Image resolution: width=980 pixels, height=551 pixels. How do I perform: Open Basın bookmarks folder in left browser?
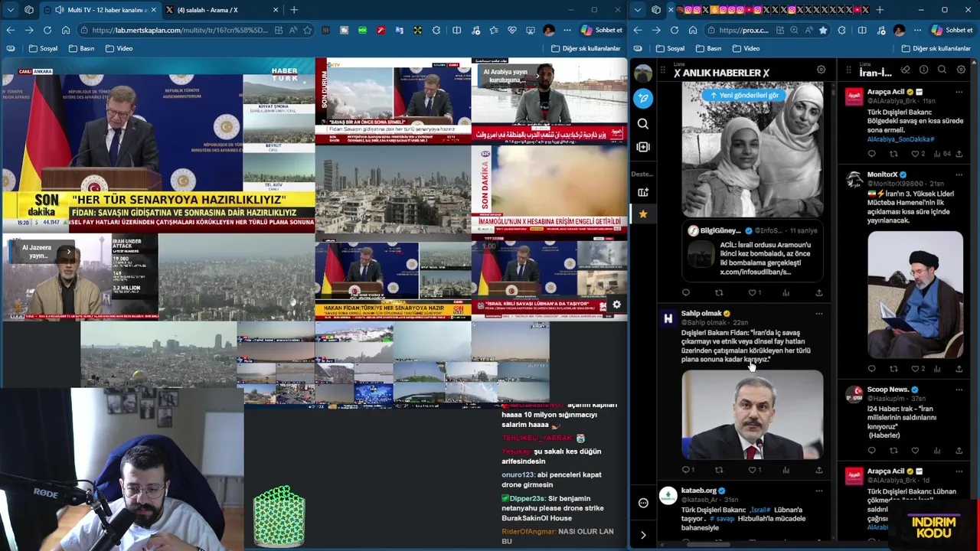coord(81,48)
